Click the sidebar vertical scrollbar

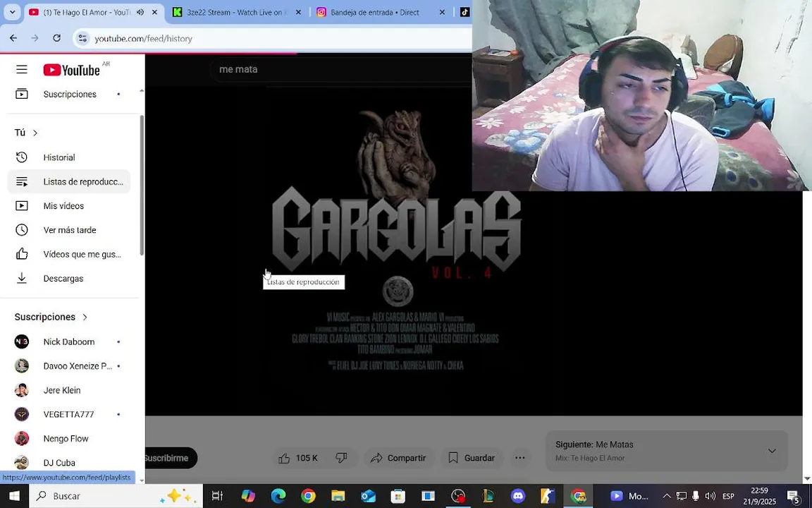click(x=142, y=185)
